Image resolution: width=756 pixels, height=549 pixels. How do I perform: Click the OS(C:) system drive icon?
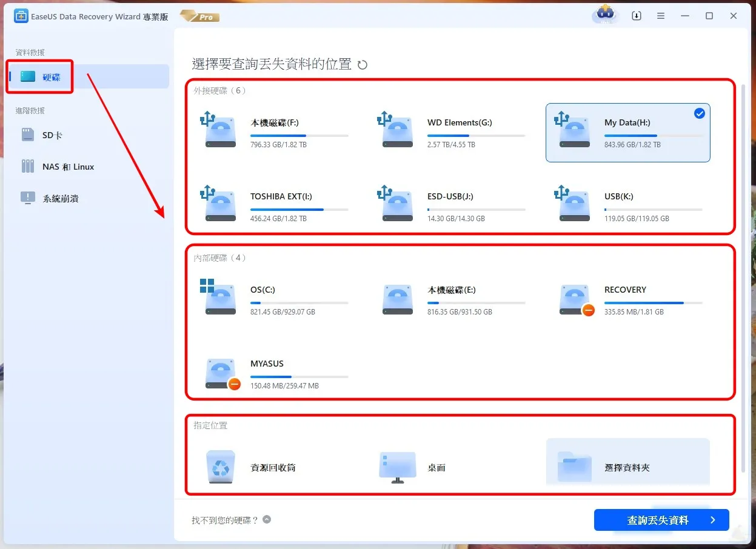218,297
